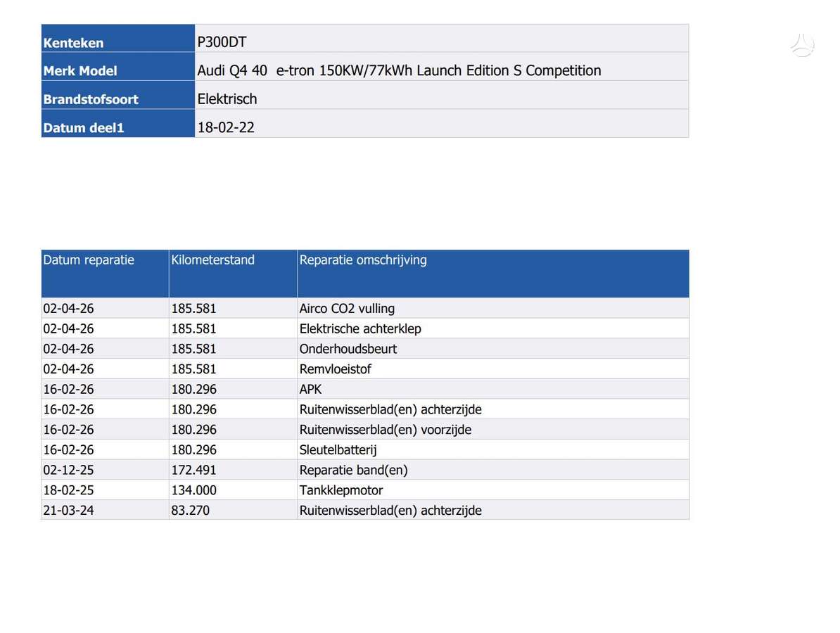
Task: Select the Onderhoudsbeurt description
Action: pos(348,349)
